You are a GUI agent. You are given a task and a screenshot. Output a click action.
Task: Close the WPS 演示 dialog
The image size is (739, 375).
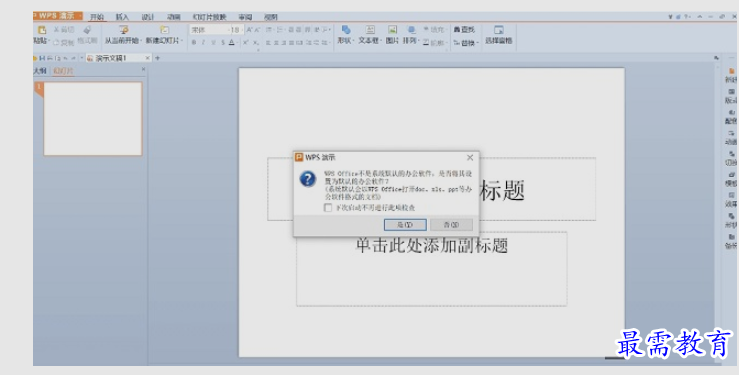pos(470,157)
